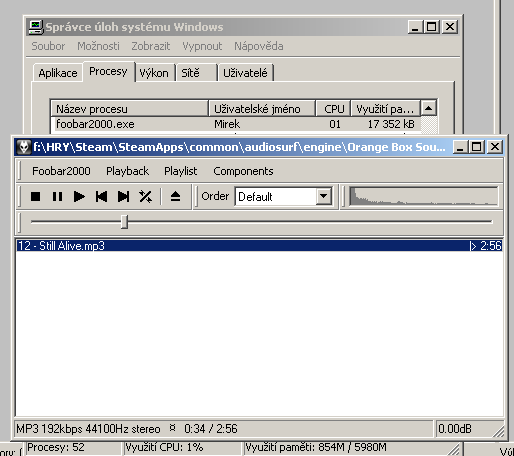Click the process list scroll up arrow
The image size is (514, 456).
pyautogui.click(x=428, y=108)
